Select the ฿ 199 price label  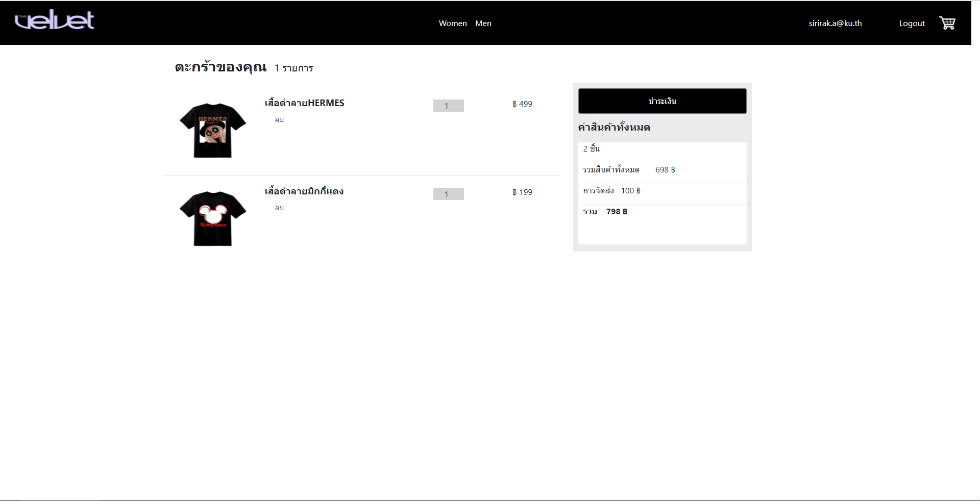coord(522,192)
